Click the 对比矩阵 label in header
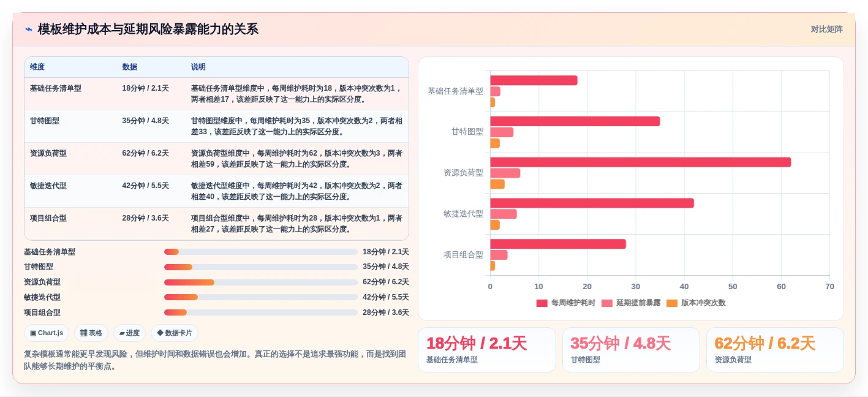Image resolution: width=868 pixels, height=397 pixels. coord(826,29)
